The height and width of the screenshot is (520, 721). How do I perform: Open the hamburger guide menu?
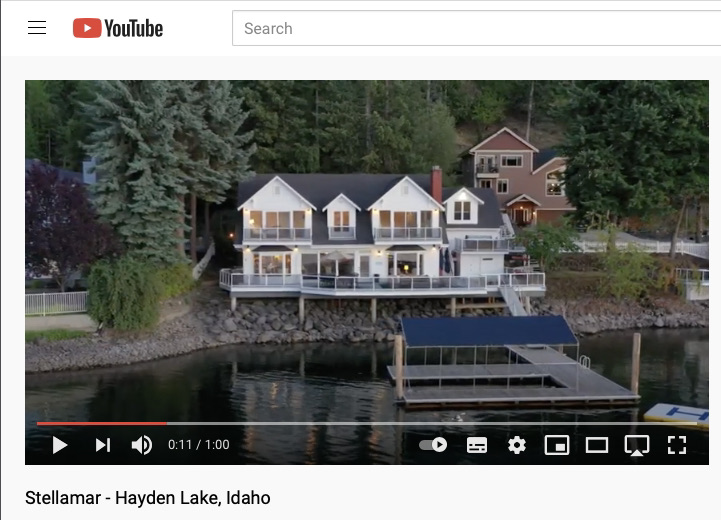37,28
